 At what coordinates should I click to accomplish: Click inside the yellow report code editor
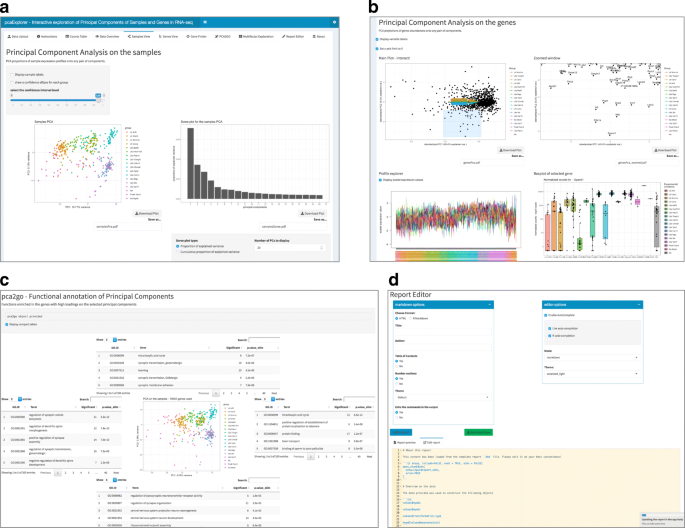(537, 487)
